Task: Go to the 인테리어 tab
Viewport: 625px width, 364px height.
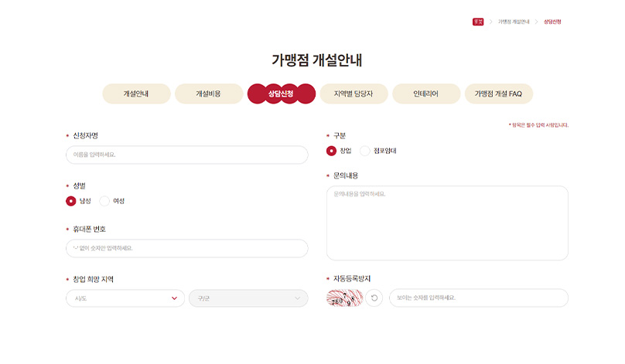Action: pos(426,94)
